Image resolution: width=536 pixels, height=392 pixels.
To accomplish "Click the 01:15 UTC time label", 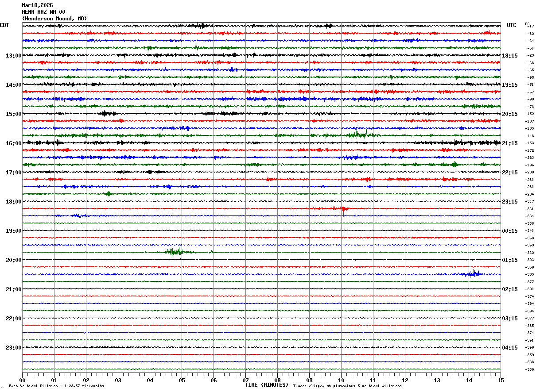I will (510, 260).
